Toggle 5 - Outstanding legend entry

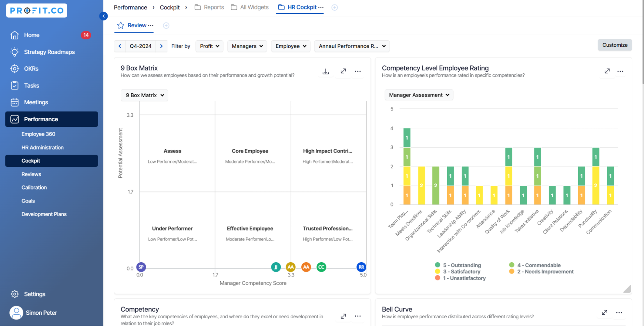(458, 265)
